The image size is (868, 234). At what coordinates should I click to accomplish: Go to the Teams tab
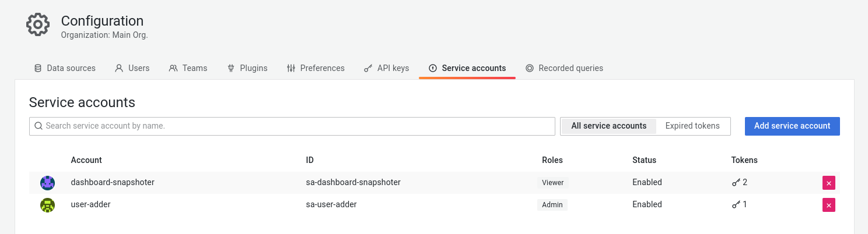click(x=188, y=68)
